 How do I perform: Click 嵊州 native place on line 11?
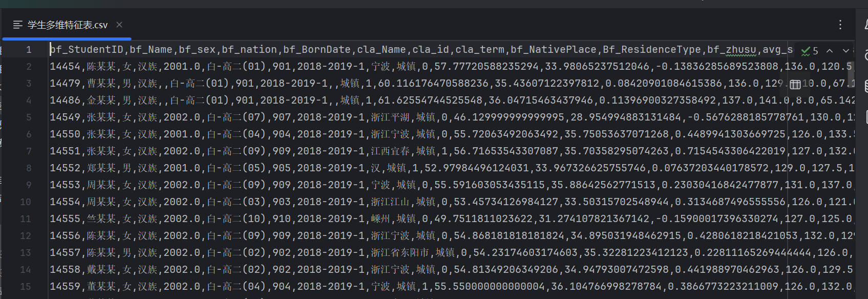point(381,219)
